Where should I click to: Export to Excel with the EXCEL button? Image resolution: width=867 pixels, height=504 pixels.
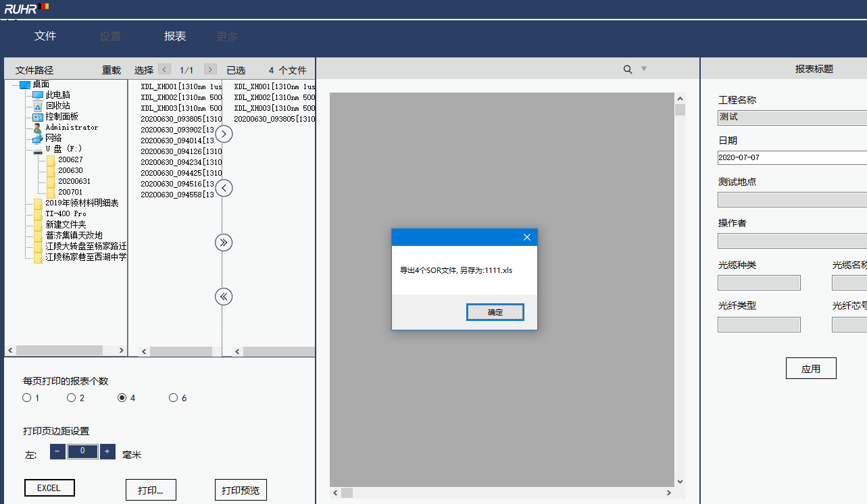pos(49,488)
